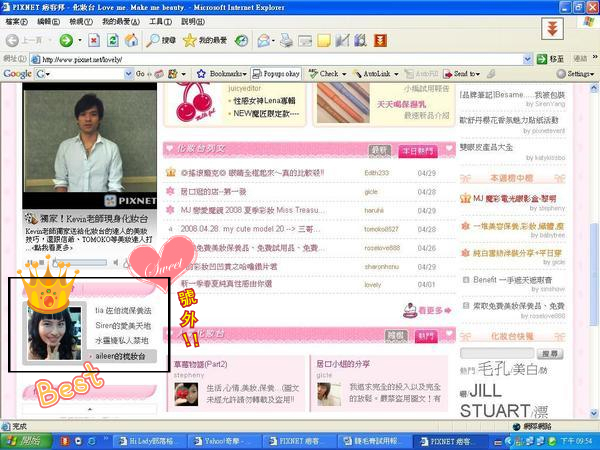The width and height of the screenshot is (600, 450).
Task: Select aileen的梳妝台 in the list
Action: click(121, 356)
